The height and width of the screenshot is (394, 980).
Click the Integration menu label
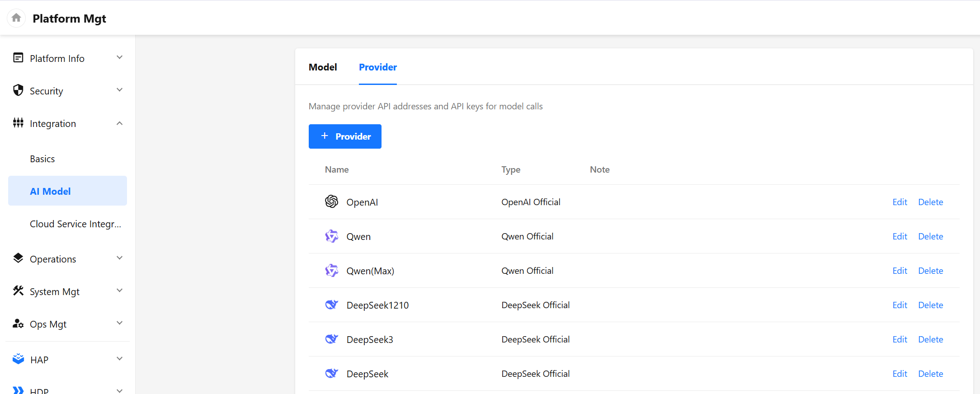53,124
